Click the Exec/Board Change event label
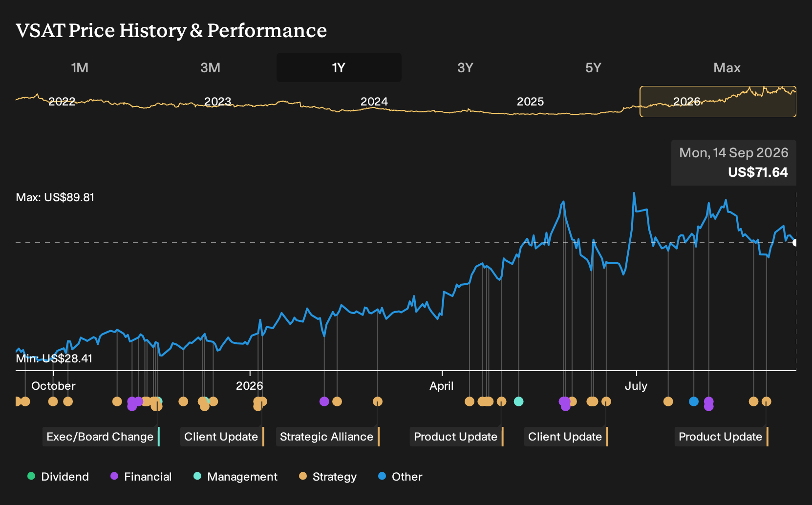The height and width of the screenshot is (505, 812). pos(101,437)
